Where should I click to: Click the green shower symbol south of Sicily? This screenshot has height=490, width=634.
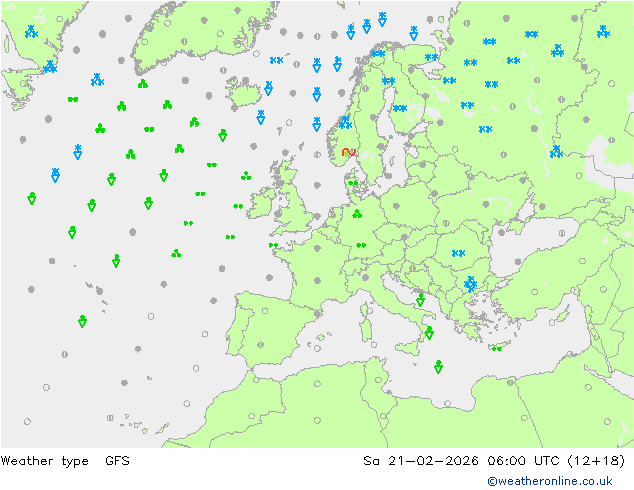pyautogui.click(x=438, y=367)
